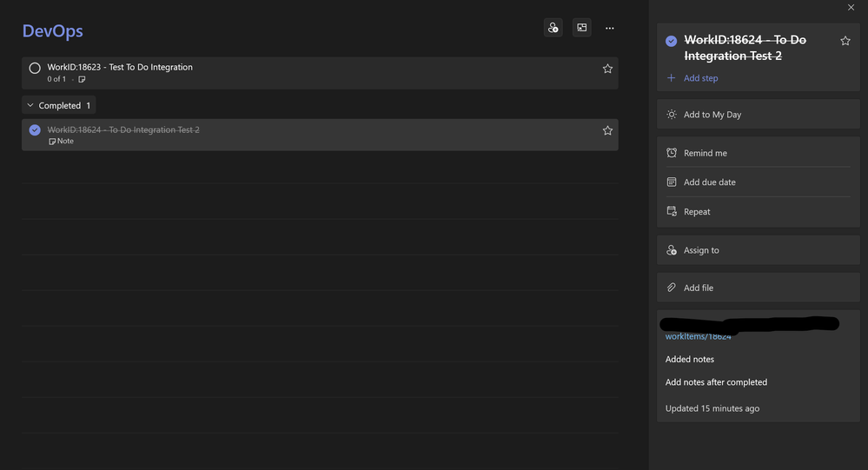The width and height of the screenshot is (868, 470).
Task: Click Add file option
Action: pos(758,288)
